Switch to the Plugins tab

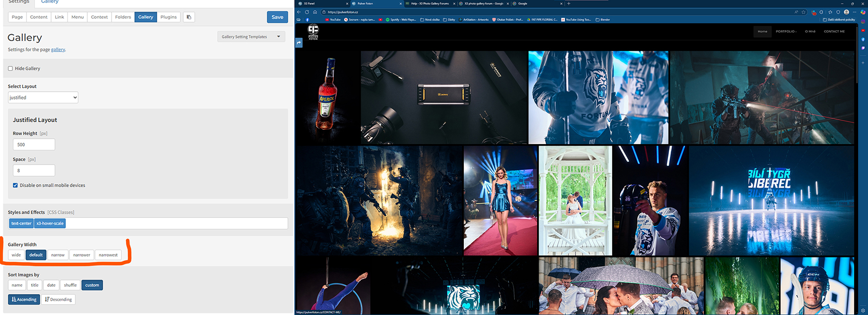(x=169, y=17)
